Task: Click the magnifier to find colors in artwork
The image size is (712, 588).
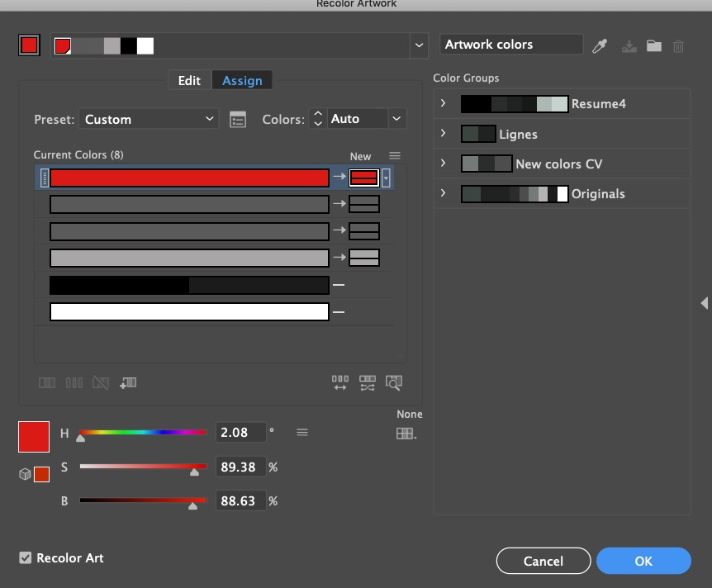Action: (394, 382)
